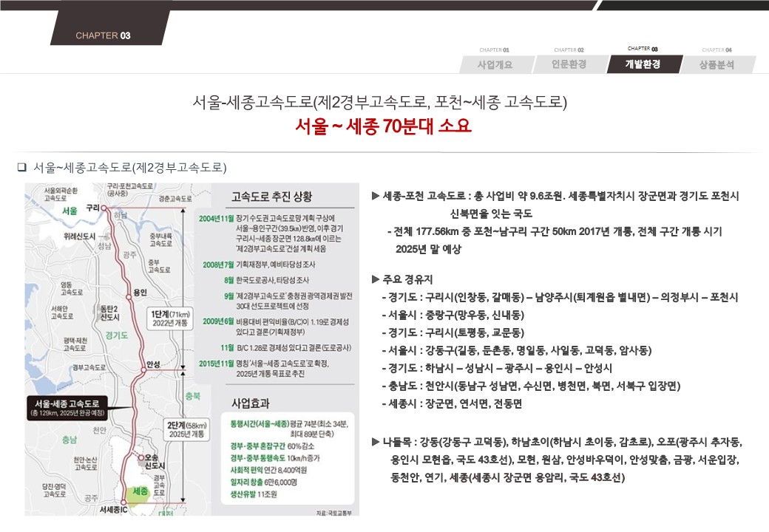Click the 안성 junction marker on map
769x532 pixels.
[143, 370]
